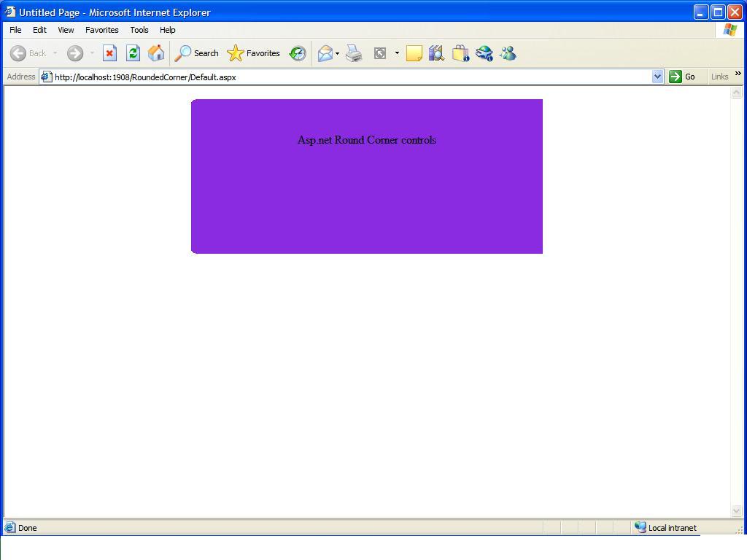Click the page icon in address bar
This screenshot has width=747, height=560.
(x=46, y=77)
